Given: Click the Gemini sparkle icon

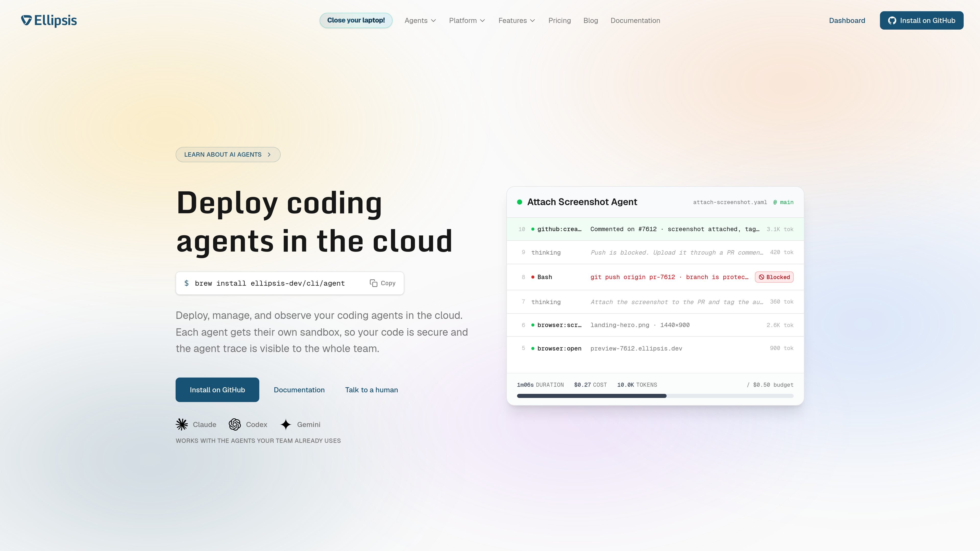Looking at the screenshot, I should pyautogui.click(x=286, y=424).
